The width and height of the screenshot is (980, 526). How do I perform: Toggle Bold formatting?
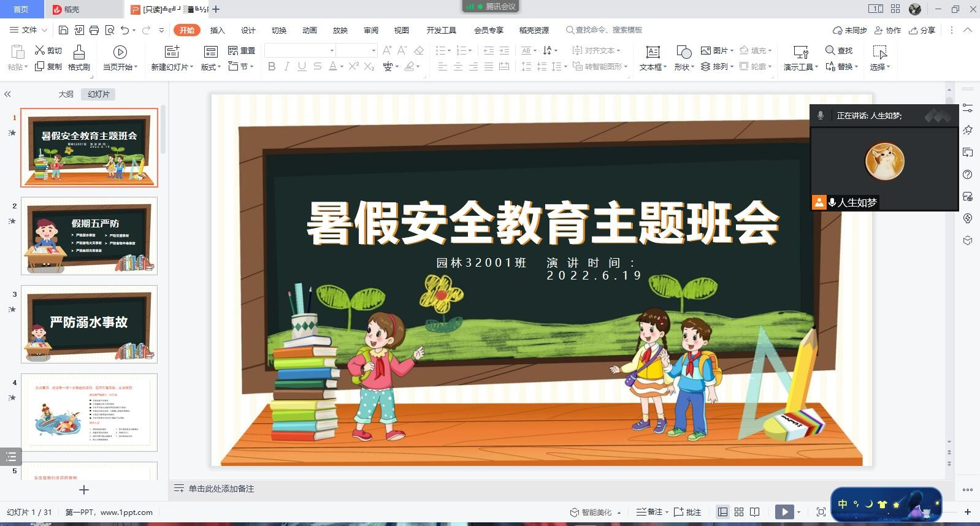tap(272, 66)
